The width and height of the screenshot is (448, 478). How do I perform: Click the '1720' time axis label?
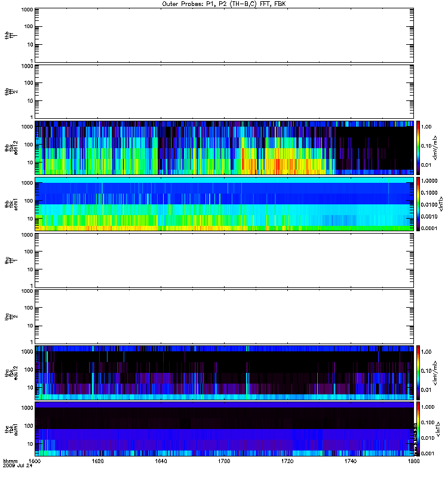coord(287,461)
